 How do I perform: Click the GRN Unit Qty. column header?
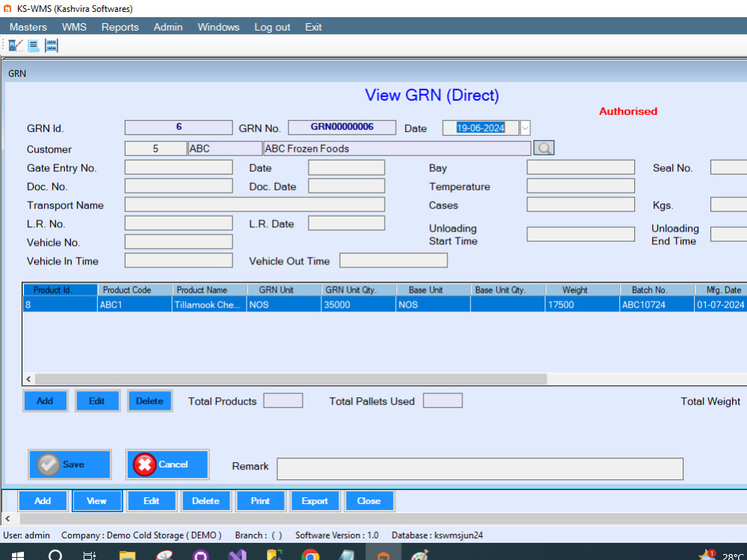[359, 290]
